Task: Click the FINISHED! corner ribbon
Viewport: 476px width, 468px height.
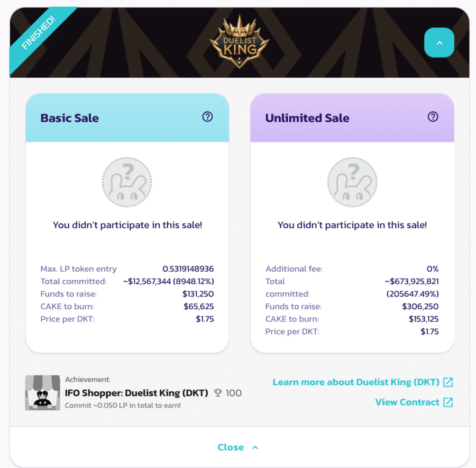Action: [x=39, y=33]
